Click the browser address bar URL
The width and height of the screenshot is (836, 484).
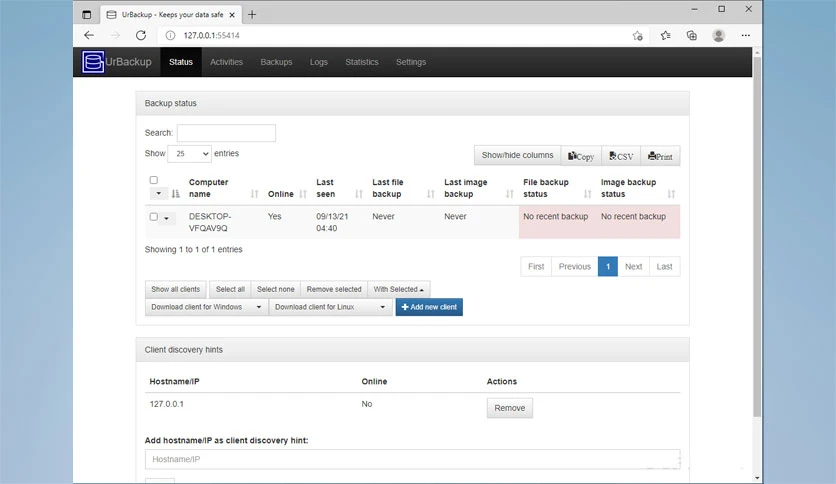[212, 35]
